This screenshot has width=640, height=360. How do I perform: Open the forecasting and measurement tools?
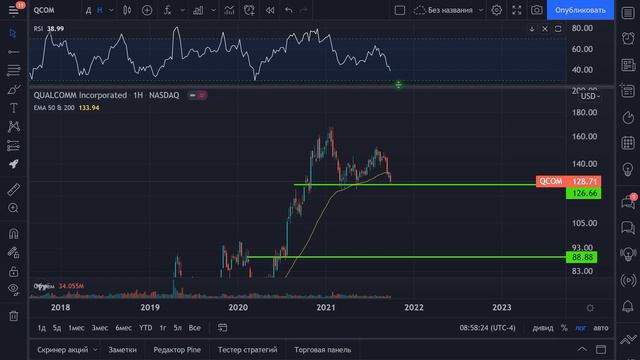click(13, 145)
